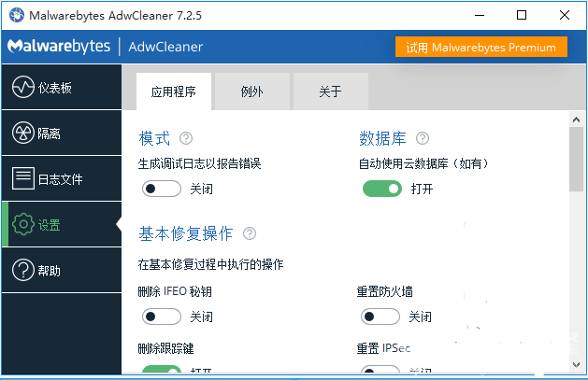The height and width of the screenshot is (380, 588).
Task: Click the 数据库 section heading
Action: point(383,138)
